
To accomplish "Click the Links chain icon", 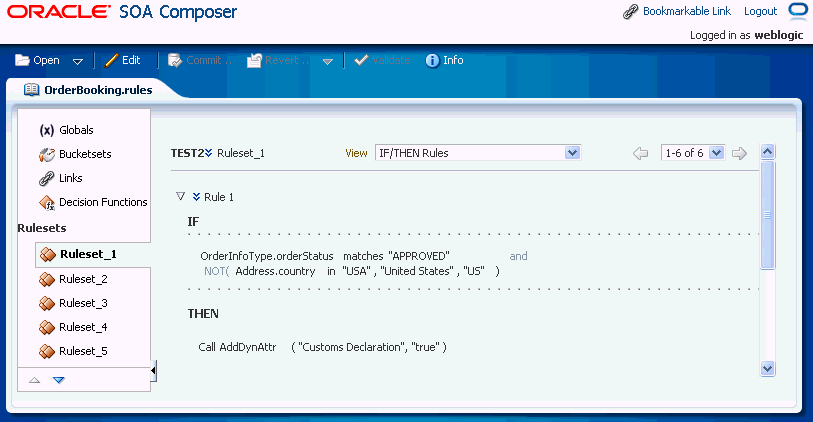I will pos(47,178).
